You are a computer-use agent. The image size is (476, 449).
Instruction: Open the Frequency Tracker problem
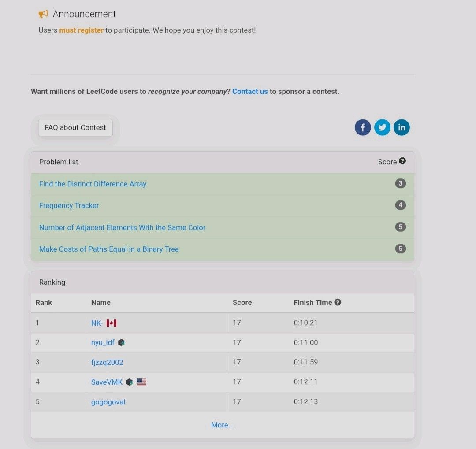click(x=69, y=205)
